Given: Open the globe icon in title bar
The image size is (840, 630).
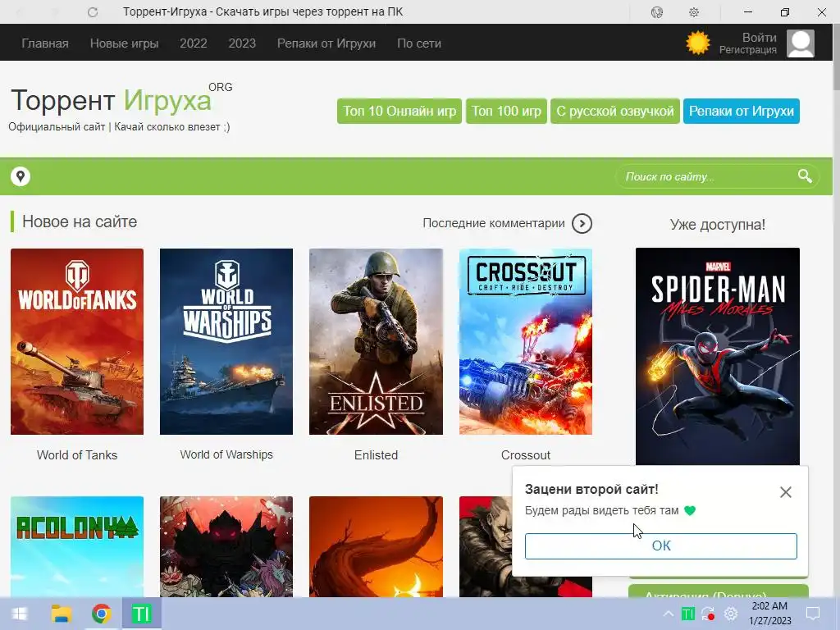Looking at the screenshot, I should [657, 11].
